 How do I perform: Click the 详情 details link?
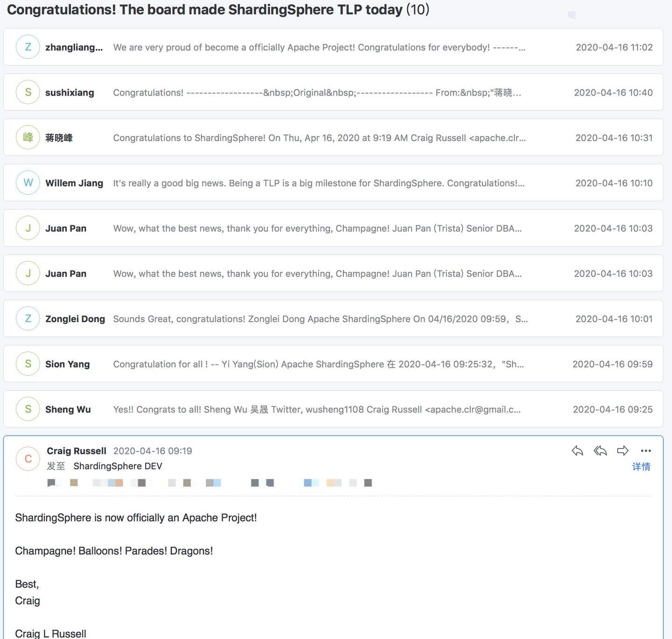pos(641,467)
